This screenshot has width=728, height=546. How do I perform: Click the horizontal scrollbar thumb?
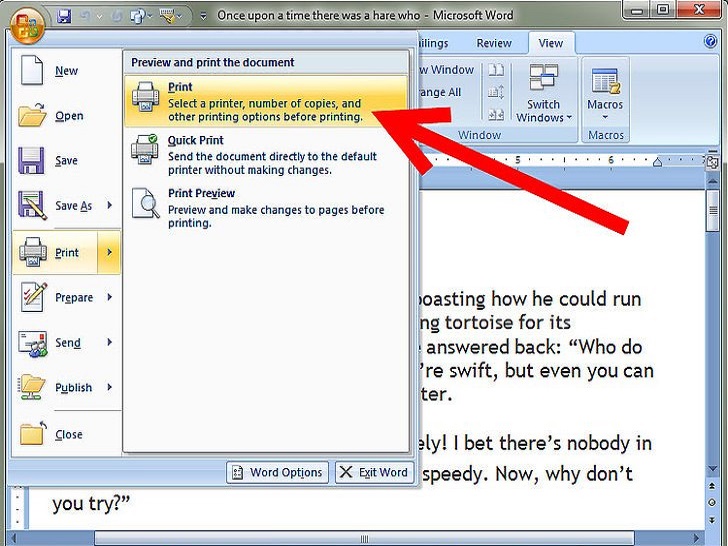(x=364, y=538)
